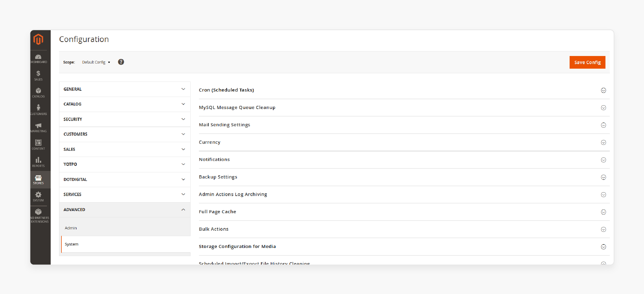The width and height of the screenshot is (644, 294).
Task: Click the Magento logo icon
Action: coord(38,40)
